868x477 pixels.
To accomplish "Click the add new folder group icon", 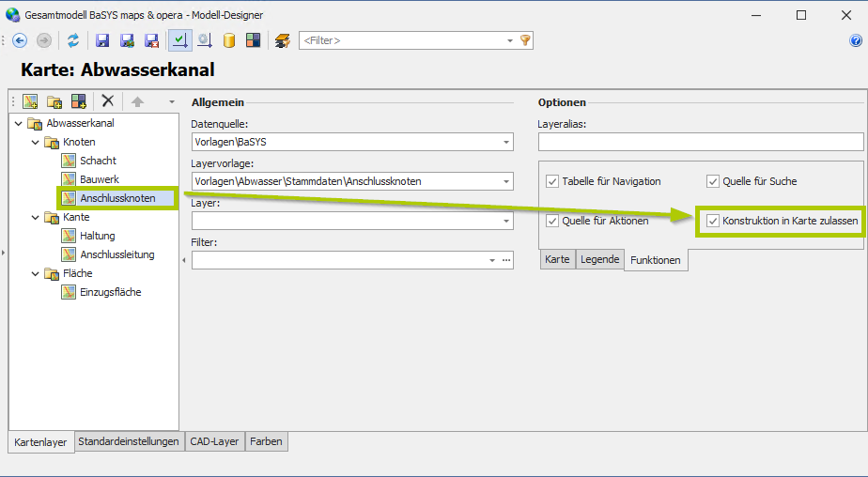I will click(x=54, y=101).
